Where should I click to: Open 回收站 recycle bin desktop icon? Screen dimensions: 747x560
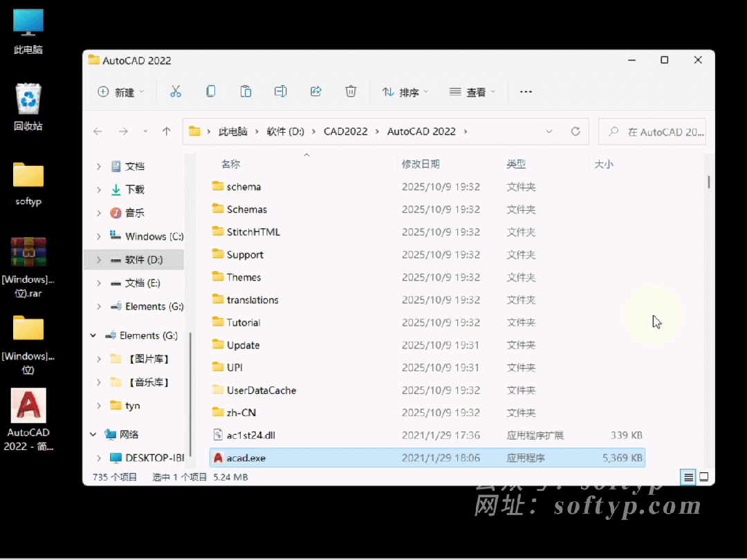pos(28,107)
